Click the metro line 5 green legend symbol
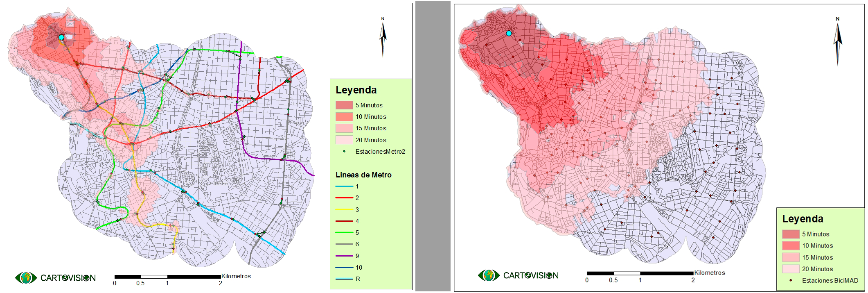Viewport: 868px width, 293px height. tap(344, 232)
